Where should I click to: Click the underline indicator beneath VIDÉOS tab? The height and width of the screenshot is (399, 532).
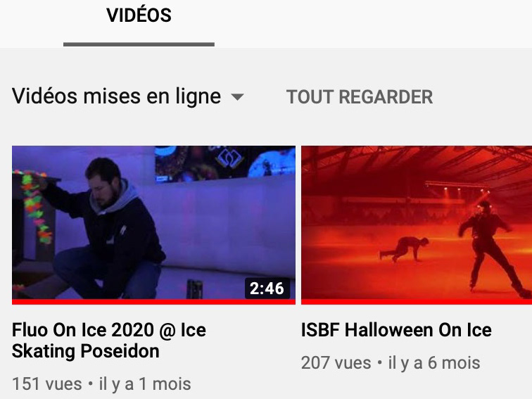(x=139, y=44)
